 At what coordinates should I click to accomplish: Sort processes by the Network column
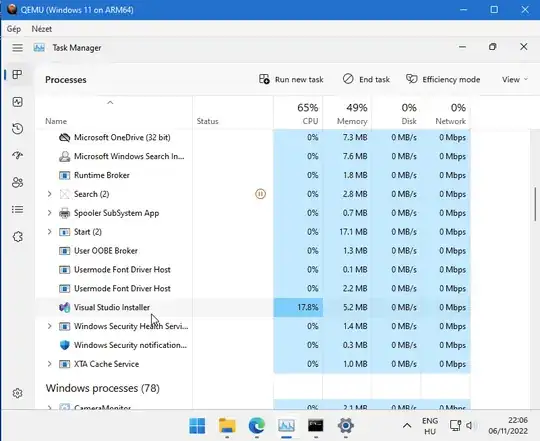point(446,114)
